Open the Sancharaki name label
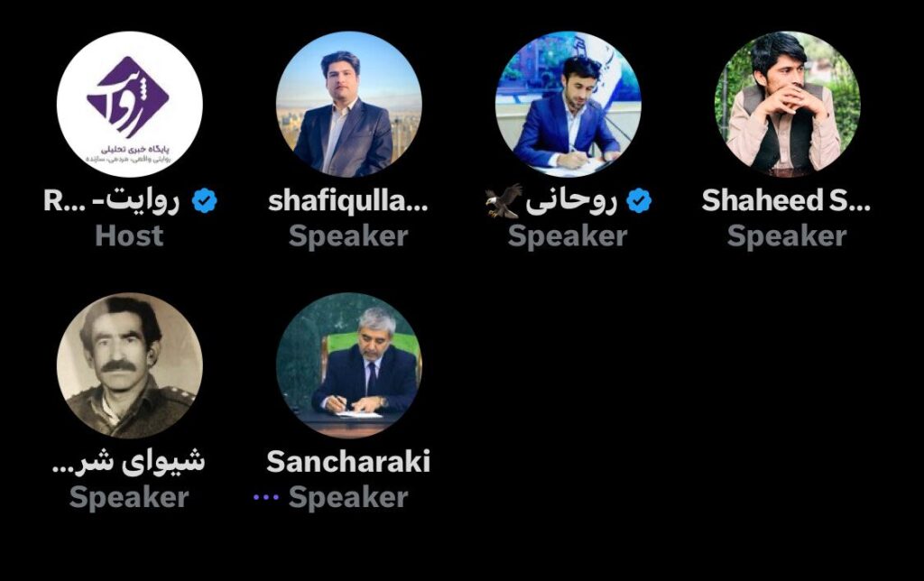Viewport: 924px width, 581px height. (348, 461)
